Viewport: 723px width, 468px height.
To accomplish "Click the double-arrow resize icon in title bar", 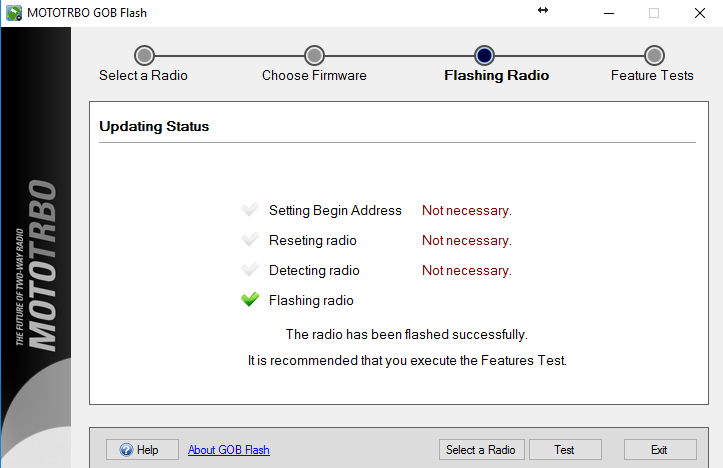I will pyautogui.click(x=543, y=10).
